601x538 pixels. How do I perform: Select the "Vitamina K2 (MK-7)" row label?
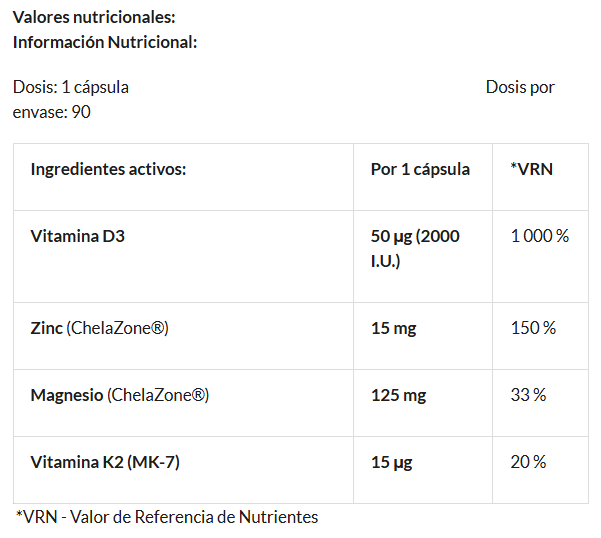coord(106,462)
